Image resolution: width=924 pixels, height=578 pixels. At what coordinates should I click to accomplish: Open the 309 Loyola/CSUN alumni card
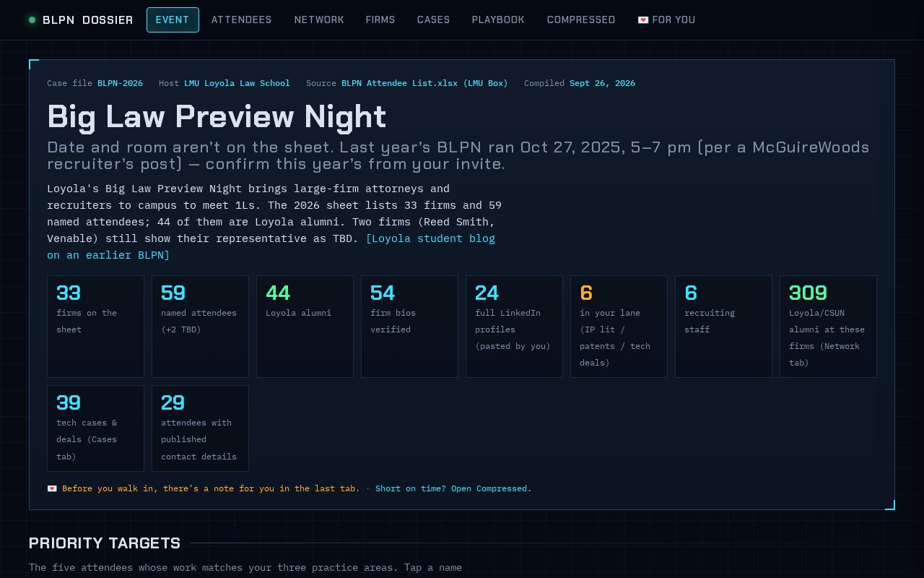point(828,327)
